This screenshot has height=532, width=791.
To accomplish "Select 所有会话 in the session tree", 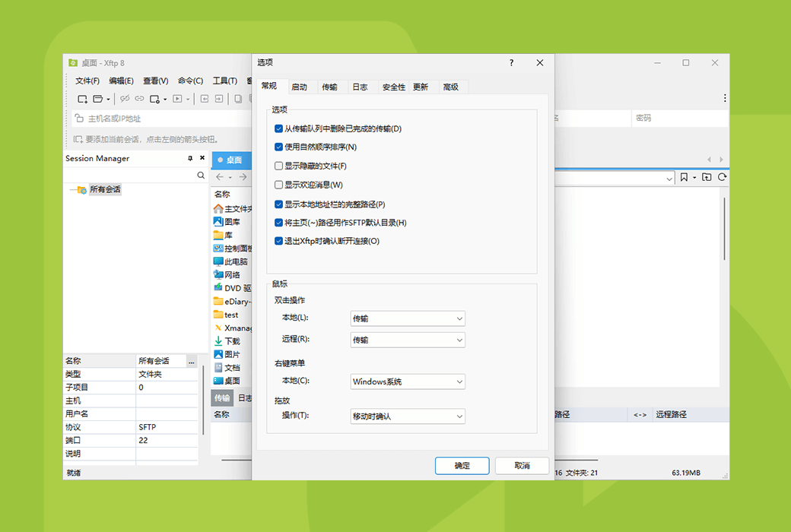I will click(x=105, y=189).
